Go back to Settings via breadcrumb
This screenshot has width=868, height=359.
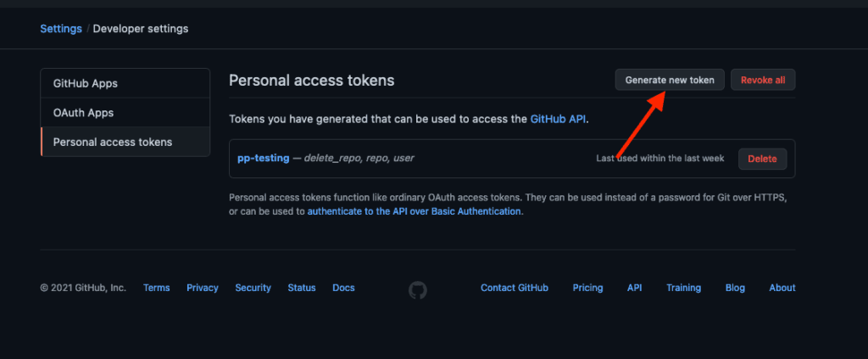[61, 28]
